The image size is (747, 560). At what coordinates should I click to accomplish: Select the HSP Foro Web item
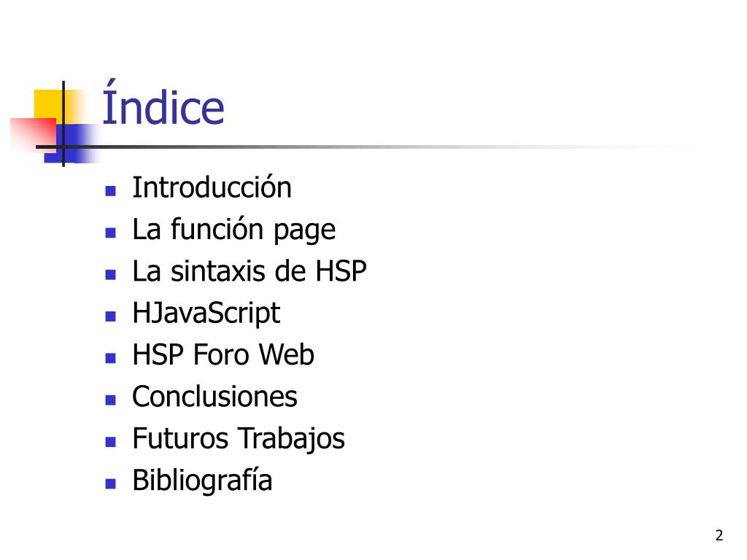pos(223,355)
